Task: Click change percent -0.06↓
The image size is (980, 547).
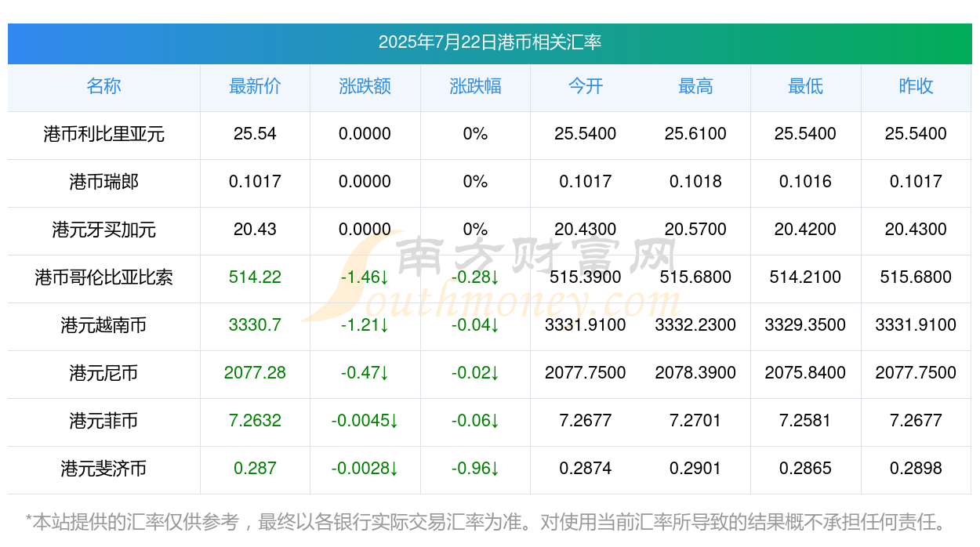Action: 475,421
